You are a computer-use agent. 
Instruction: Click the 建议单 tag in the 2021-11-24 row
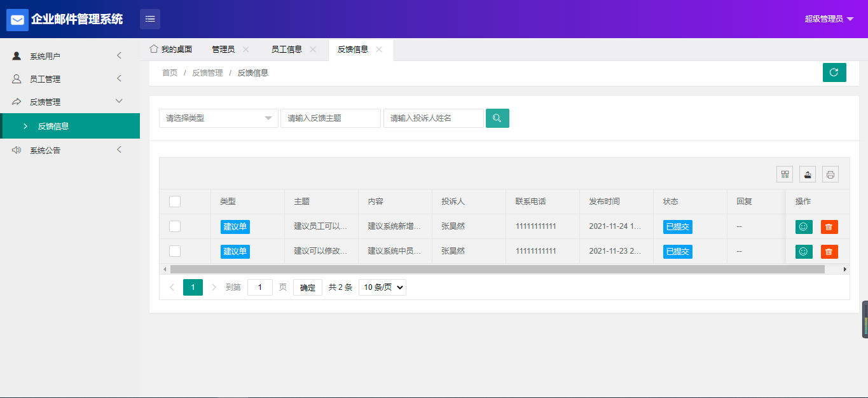(x=235, y=227)
